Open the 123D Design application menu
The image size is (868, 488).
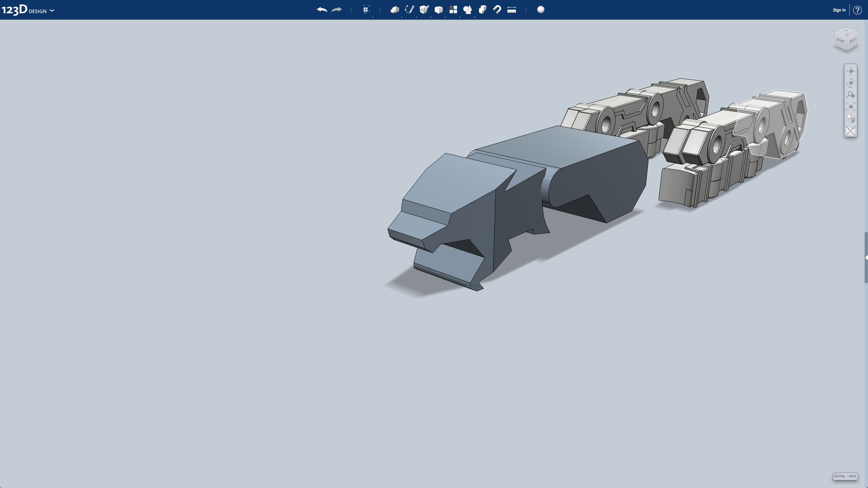click(28, 10)
